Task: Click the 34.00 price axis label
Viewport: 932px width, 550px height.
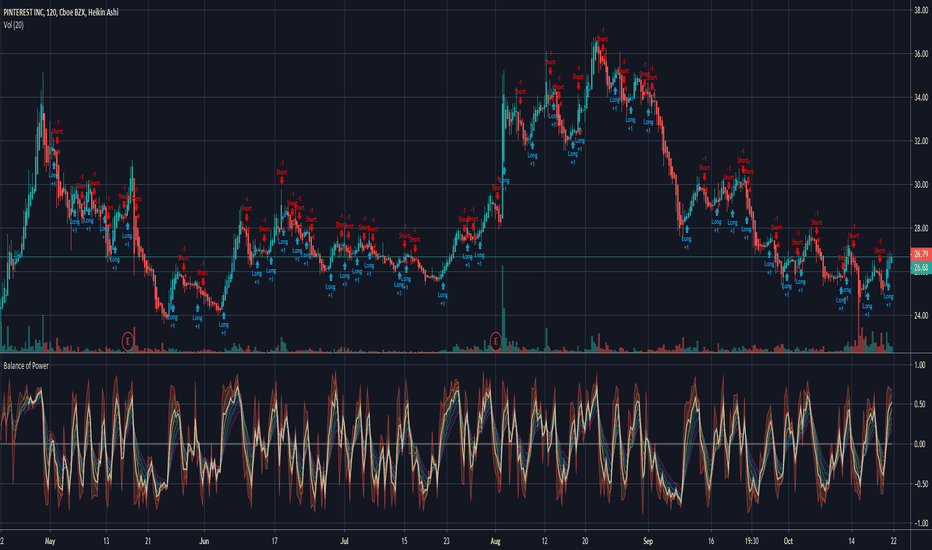Action: coord(921,98)
